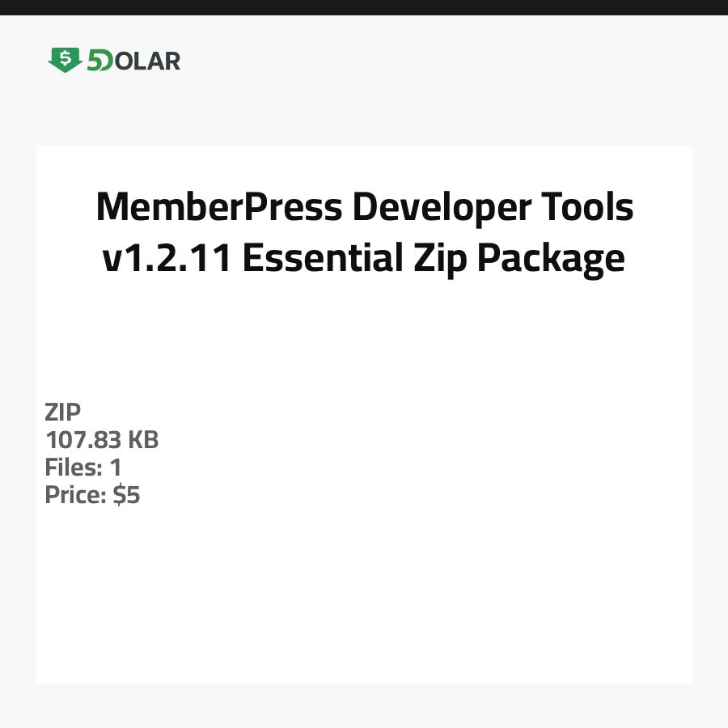This screenshot has height=728, width=728.
Task: Click the word Package in the title
Action: point(551,258)
